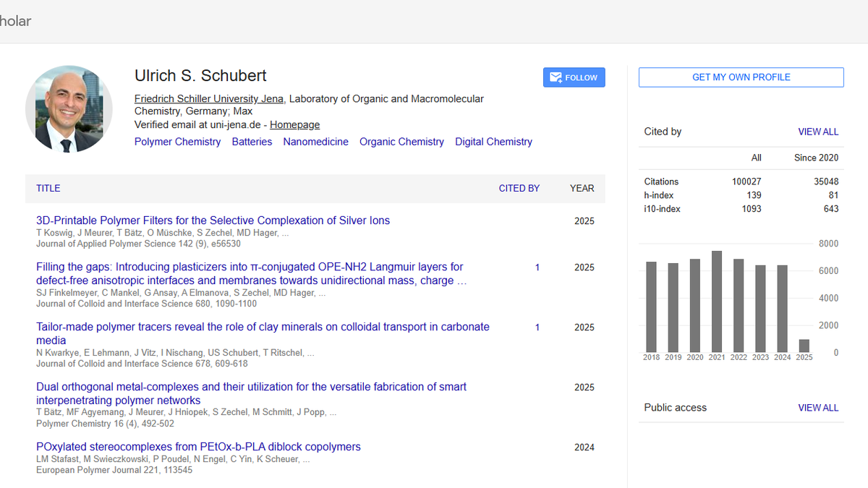Visit the author's Homepage link
868x488 pixels.
[x=294, y=124]
